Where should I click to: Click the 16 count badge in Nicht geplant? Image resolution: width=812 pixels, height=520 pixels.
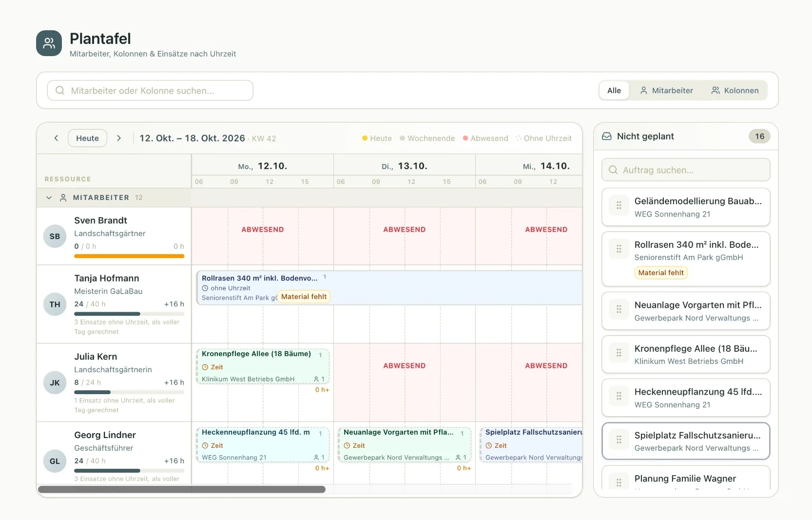pos(759,136)
